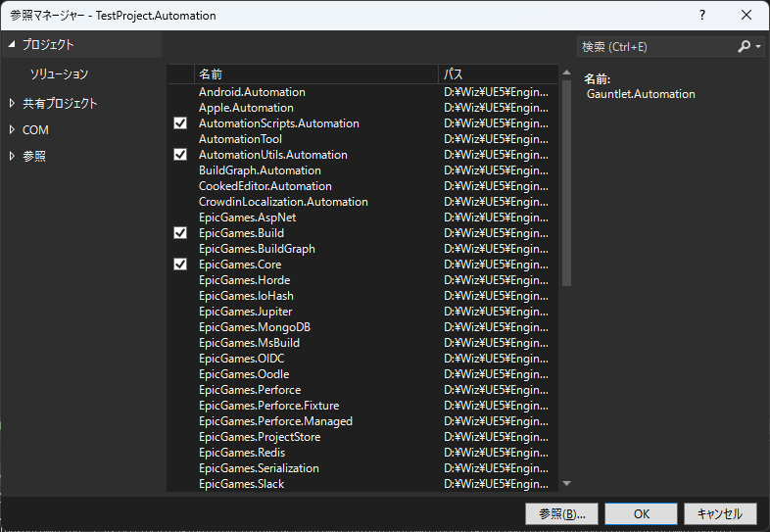Select the AutomationTool row
Screen dimensions: 770x532
click(363, 139)
